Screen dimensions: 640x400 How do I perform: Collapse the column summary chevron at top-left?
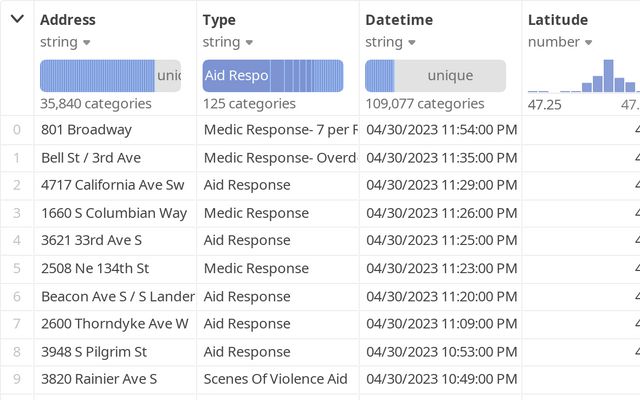[17, 20]
